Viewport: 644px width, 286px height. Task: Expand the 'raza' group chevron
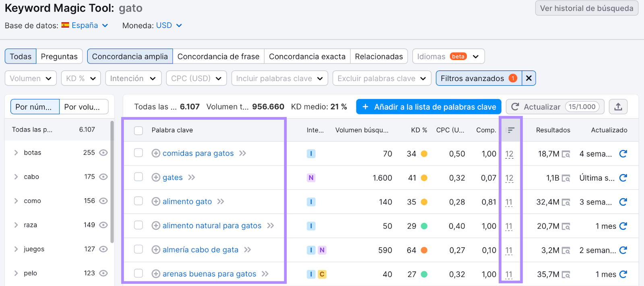16,225
